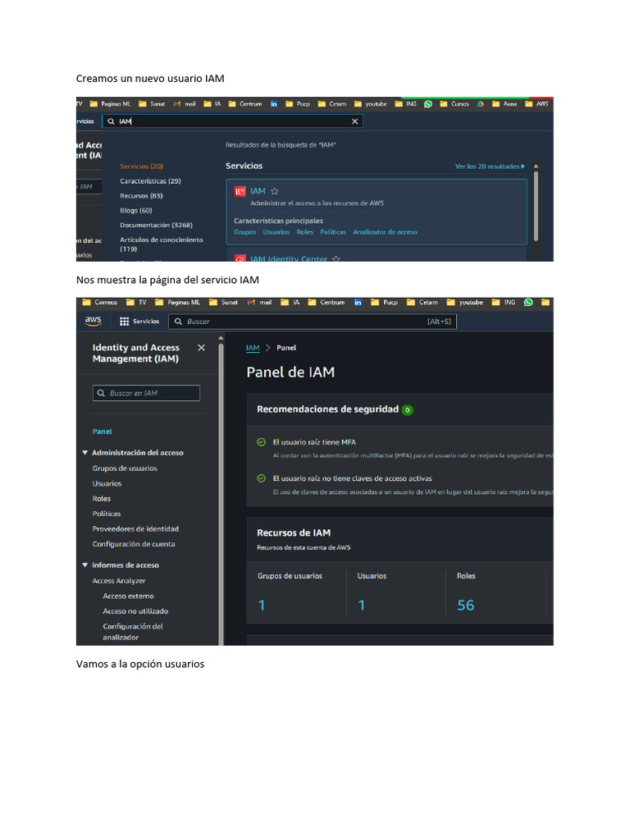Open LinkedIn bookmark in the IAM panel screenshot
The height and width of the screenshot is (840, 630).
pos(358,302)
